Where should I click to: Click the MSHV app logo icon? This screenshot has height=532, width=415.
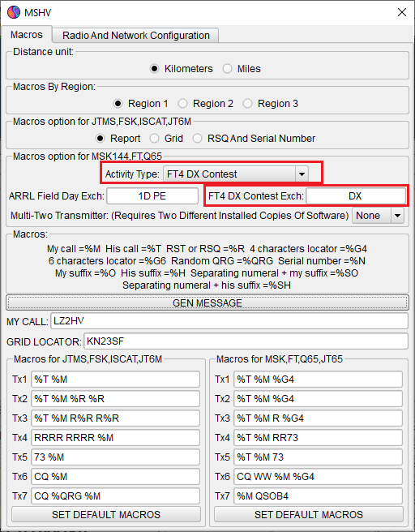14,12
